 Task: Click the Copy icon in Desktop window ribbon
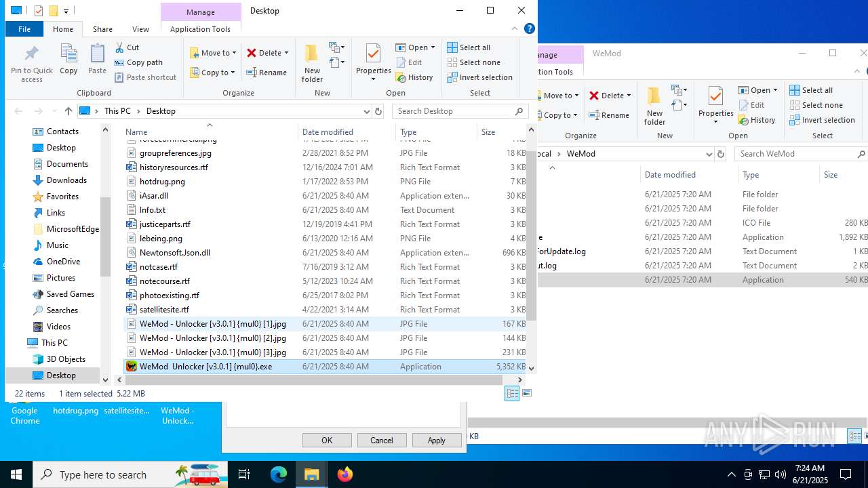[68, 60]
